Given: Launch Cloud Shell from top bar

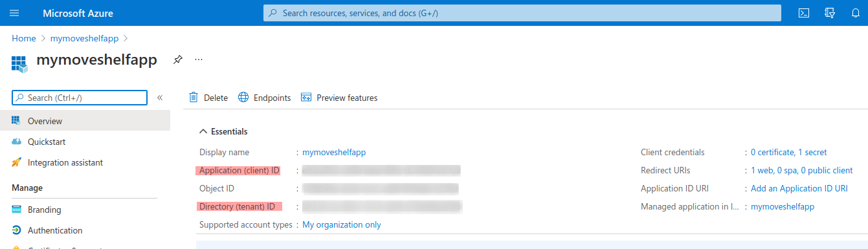Looking at the screenshot, I should click(804, 13).
